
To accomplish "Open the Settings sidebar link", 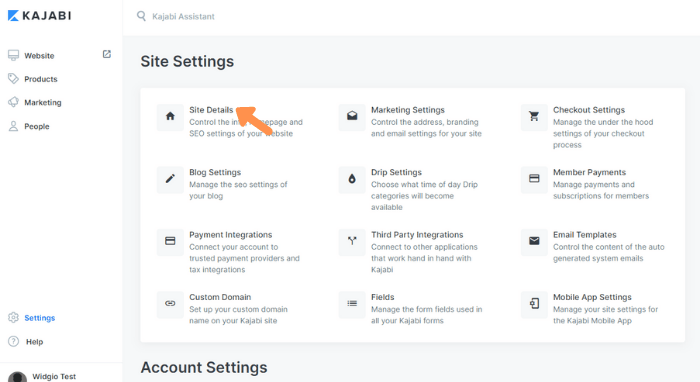I will point(40,318).
